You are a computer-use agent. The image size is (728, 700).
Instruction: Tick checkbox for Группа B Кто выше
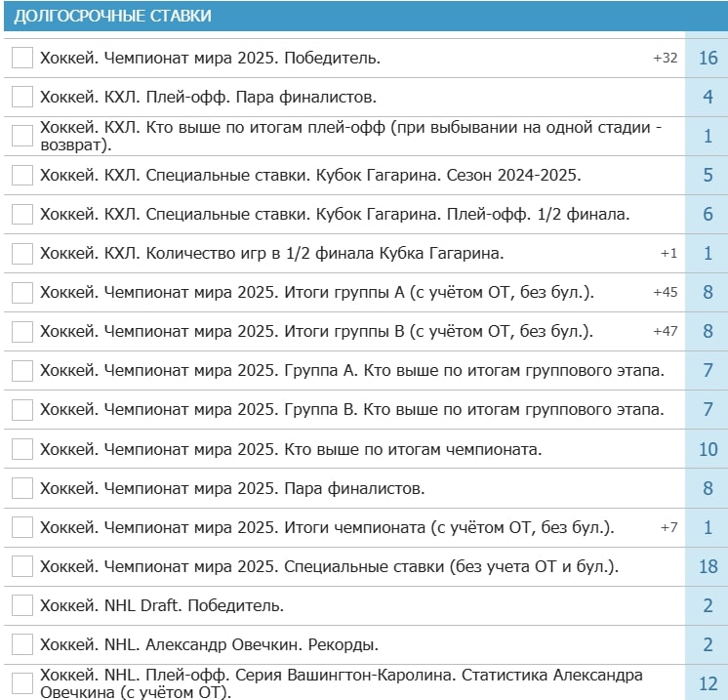pos(22,409)
